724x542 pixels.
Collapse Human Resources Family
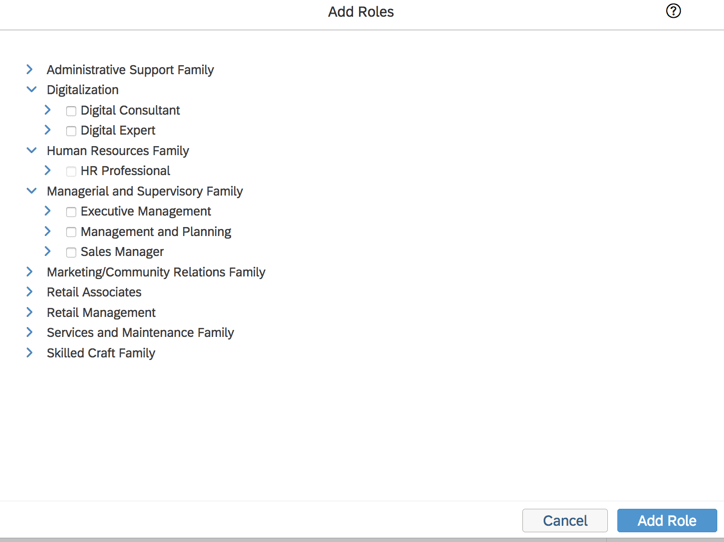point(31,151)
